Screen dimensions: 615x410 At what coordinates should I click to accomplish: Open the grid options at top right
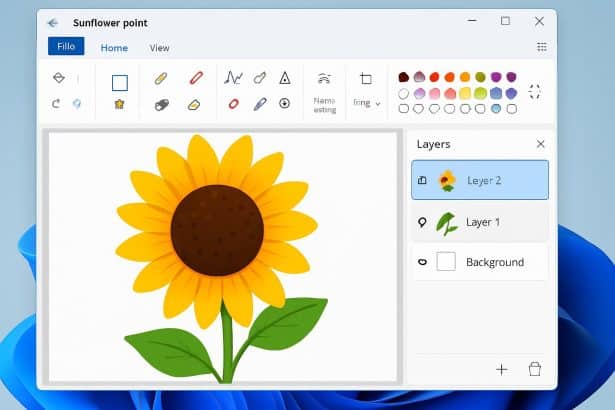click(542, 47)
